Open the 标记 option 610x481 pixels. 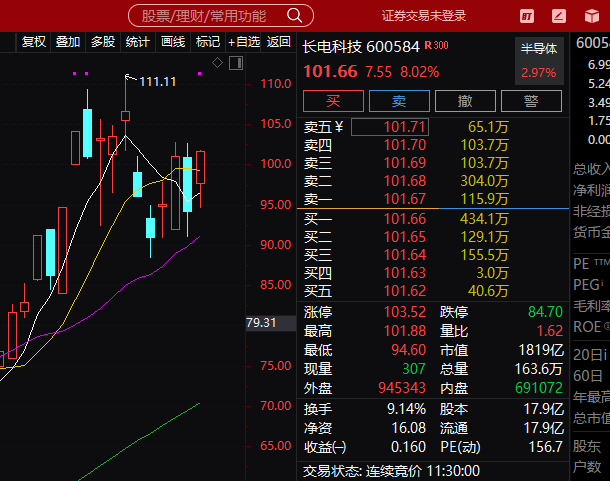tap(208, 42)
